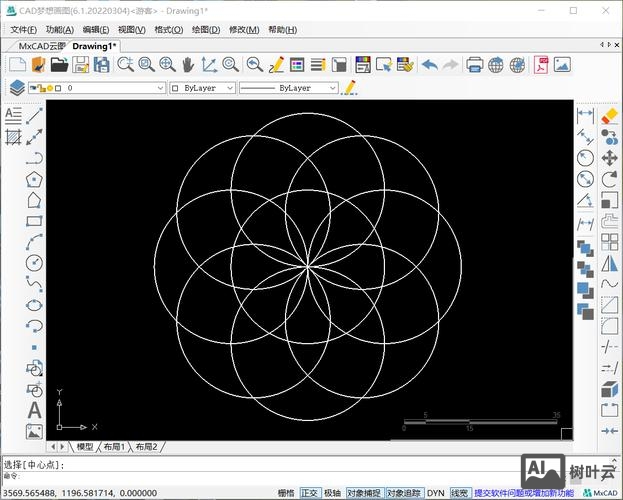Click the Undo arrow icon
The width and height of the screenshot is (623, 500).
(429, 65)
